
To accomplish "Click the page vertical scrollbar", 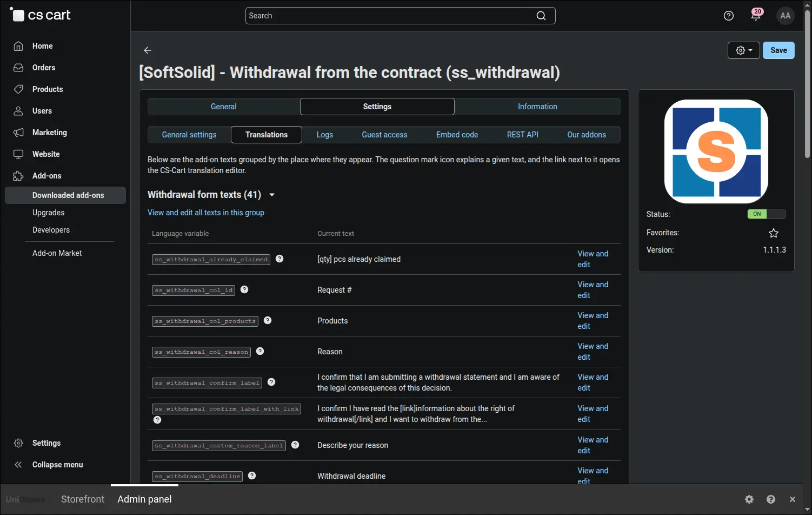I will pos(807,84).
